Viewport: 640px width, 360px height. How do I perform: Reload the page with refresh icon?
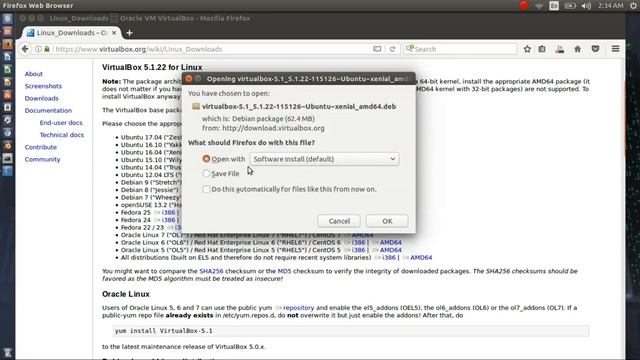tap(392, 49)
